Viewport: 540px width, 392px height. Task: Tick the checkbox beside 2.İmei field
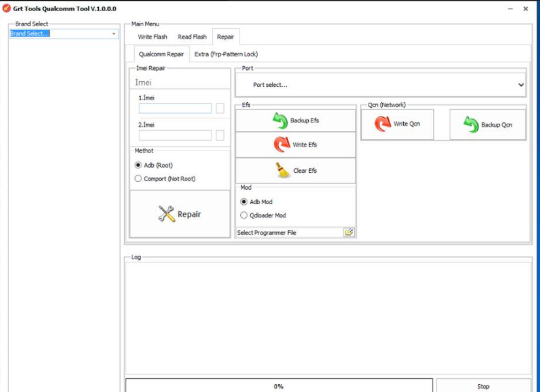[220, 135]
